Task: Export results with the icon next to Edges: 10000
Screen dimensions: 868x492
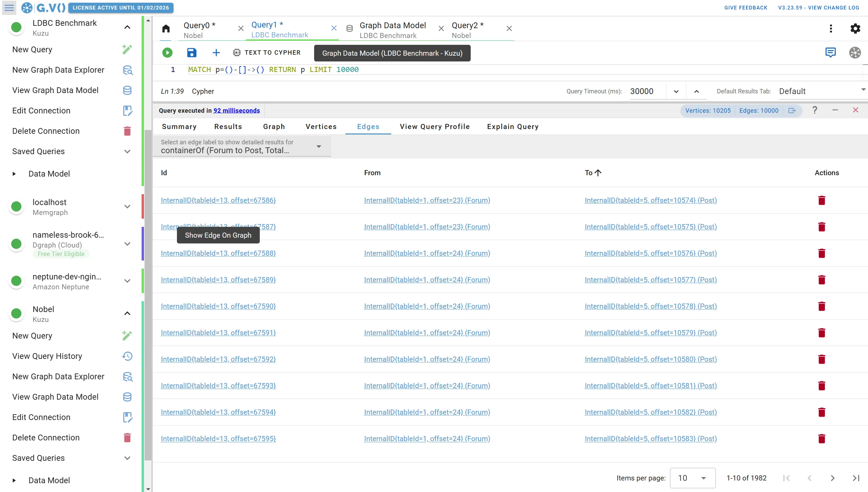Action: coord(792,111)
